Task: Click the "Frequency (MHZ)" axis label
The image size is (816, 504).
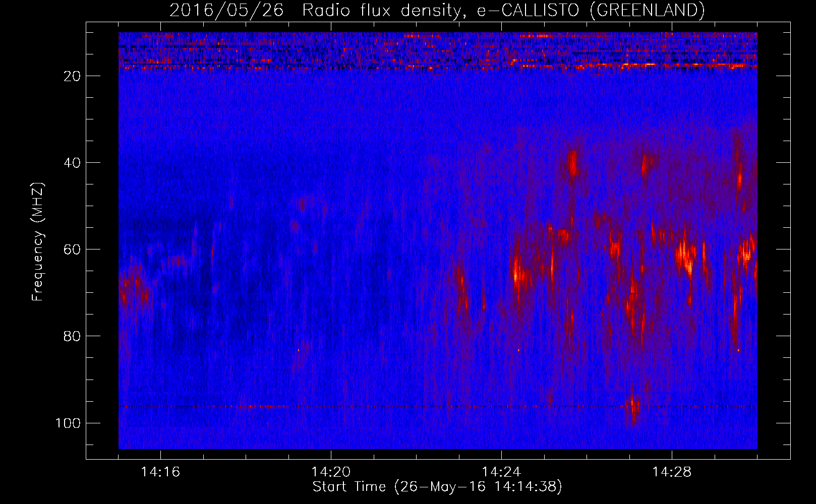Action: (38, 241)
